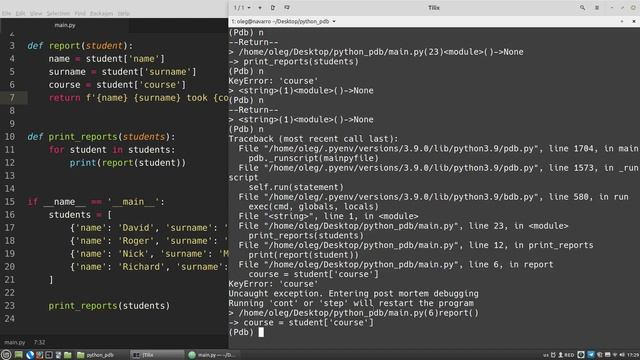
Task: Click line number 7 in the gutter
Action: (12, 98)
